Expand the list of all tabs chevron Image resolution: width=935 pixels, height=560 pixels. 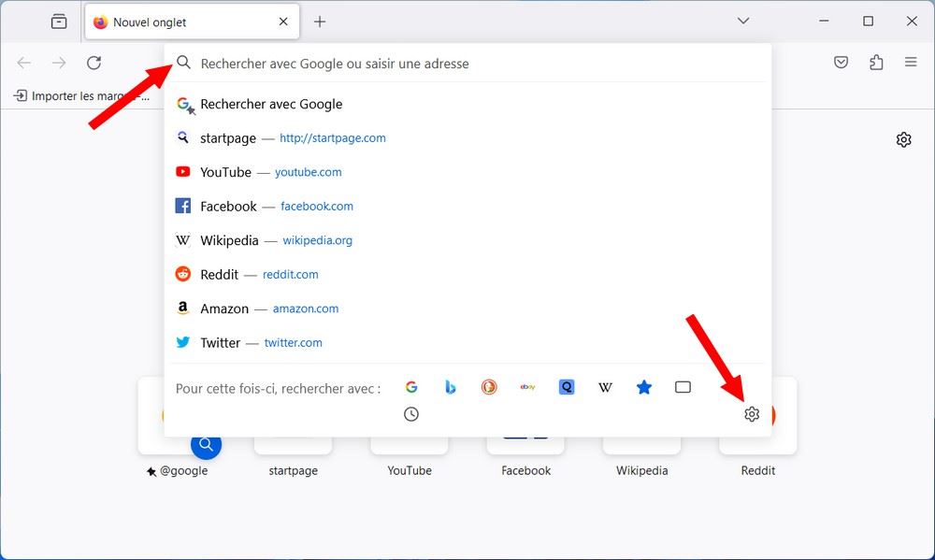(742, 21)
